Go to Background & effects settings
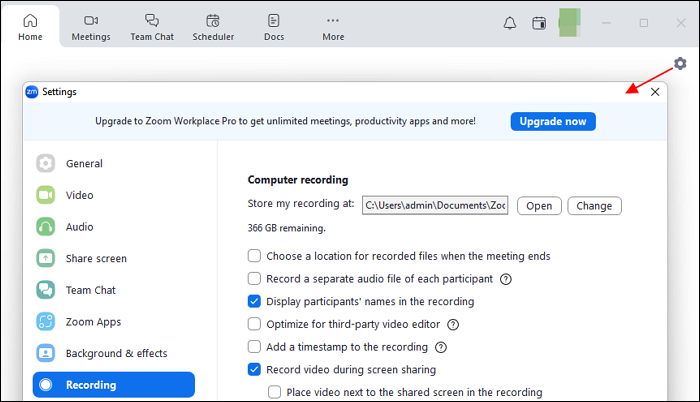 [x=116, y=353]
